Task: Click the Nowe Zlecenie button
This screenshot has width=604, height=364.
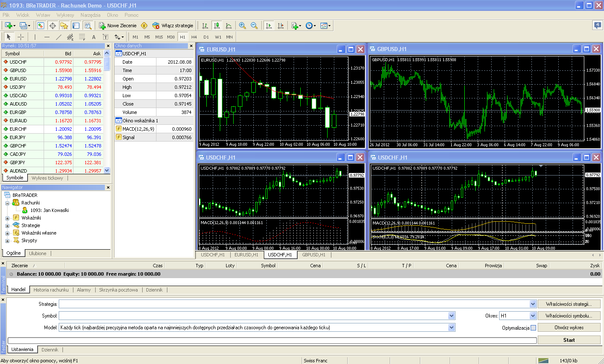Action: (x=118, y=26)
